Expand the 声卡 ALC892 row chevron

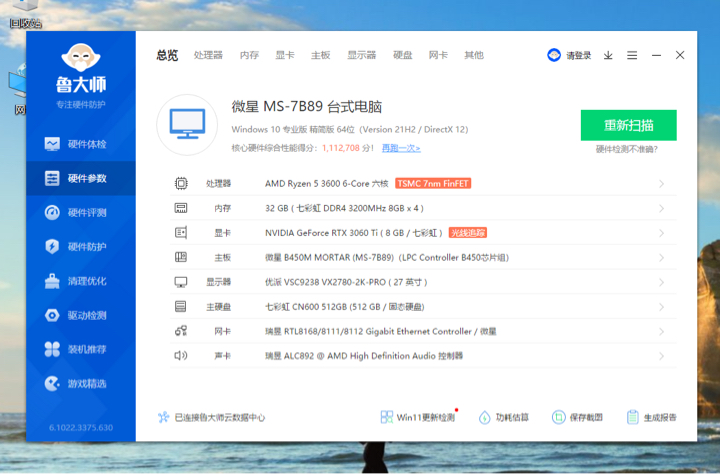661,356
